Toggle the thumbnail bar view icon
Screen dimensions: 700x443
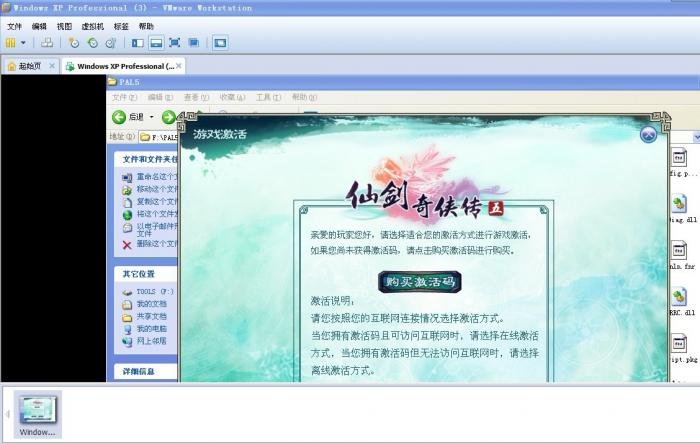tap(156, 43)
